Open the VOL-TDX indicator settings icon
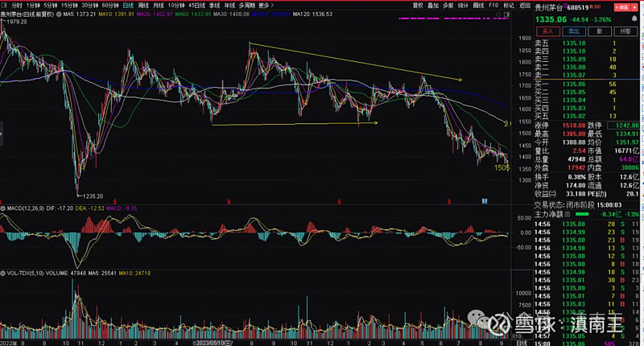Image resolution: width=644 pixels, height=346 pixels. [3, 273]
